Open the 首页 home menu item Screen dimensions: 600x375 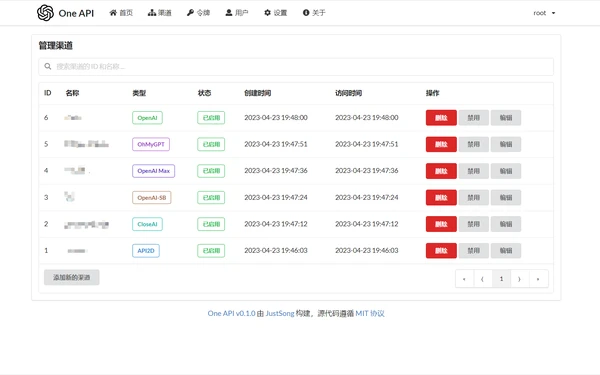tap(121, 13)
